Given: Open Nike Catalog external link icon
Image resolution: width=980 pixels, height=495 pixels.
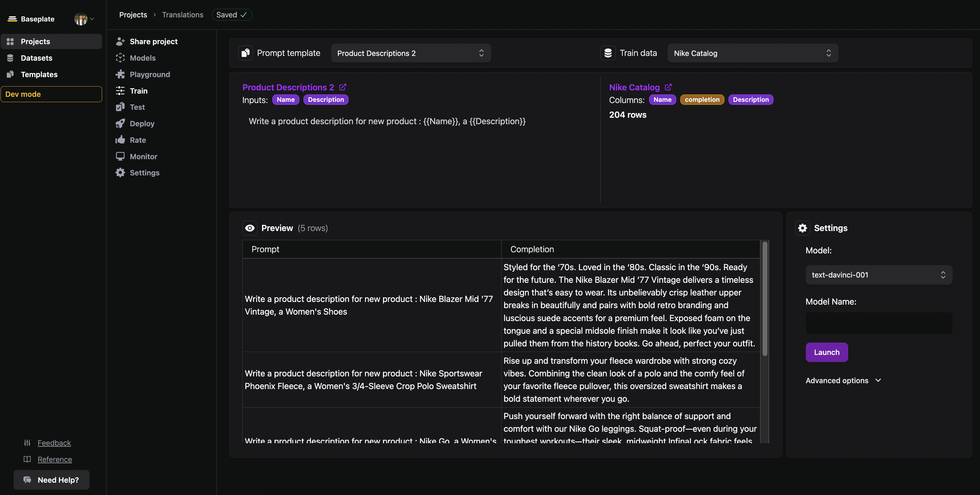Looking at the screenshot, I should click(668, 87).
